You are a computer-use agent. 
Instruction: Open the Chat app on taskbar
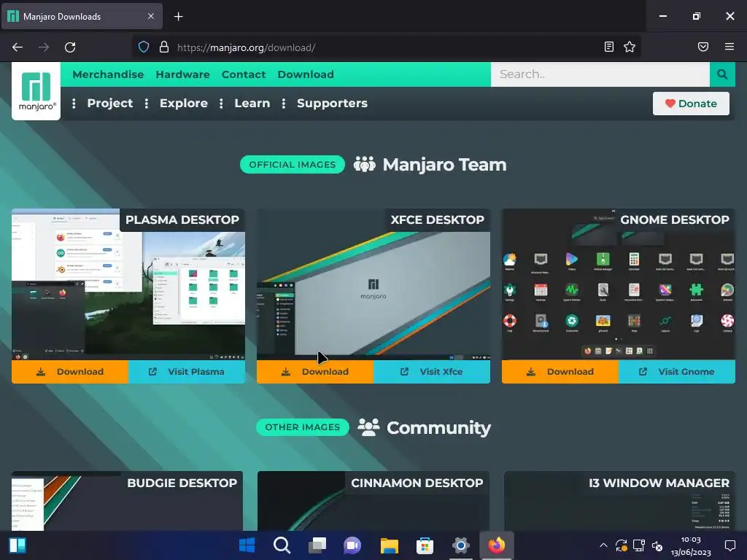(x=352, y=545)
